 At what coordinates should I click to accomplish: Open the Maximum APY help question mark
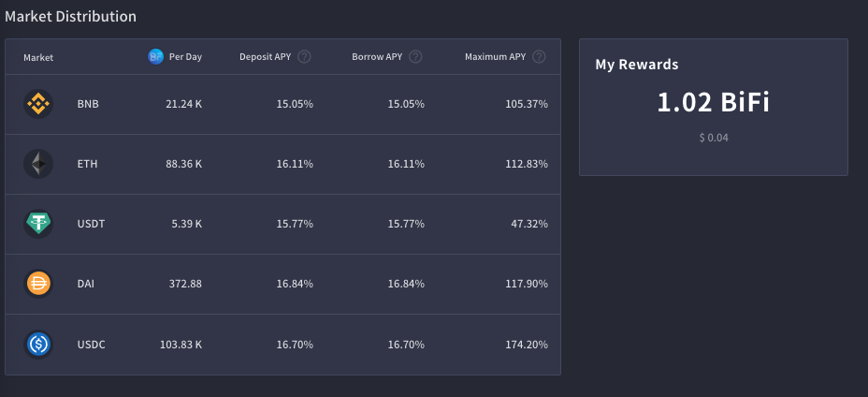pyautogui.click(x=539, y=56)
